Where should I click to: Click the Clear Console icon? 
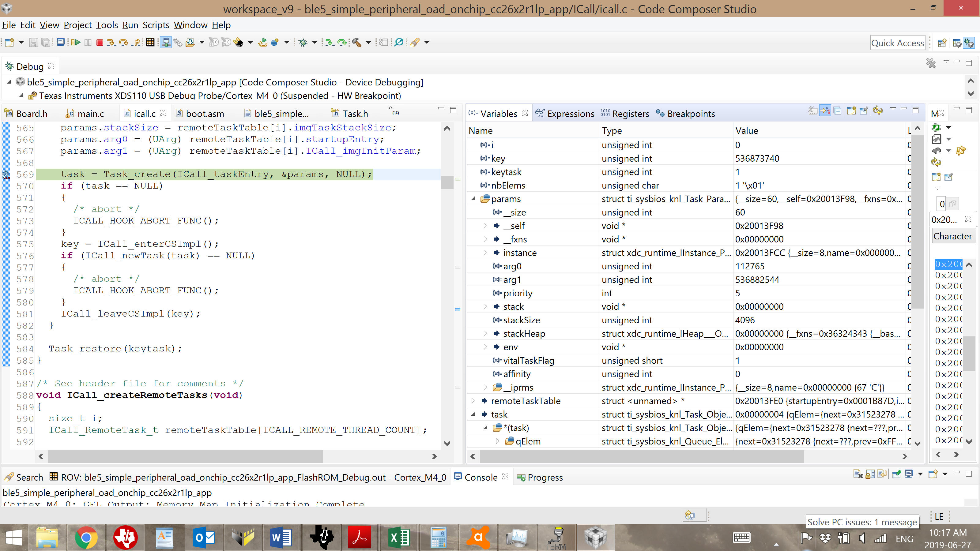pos(858,474)
